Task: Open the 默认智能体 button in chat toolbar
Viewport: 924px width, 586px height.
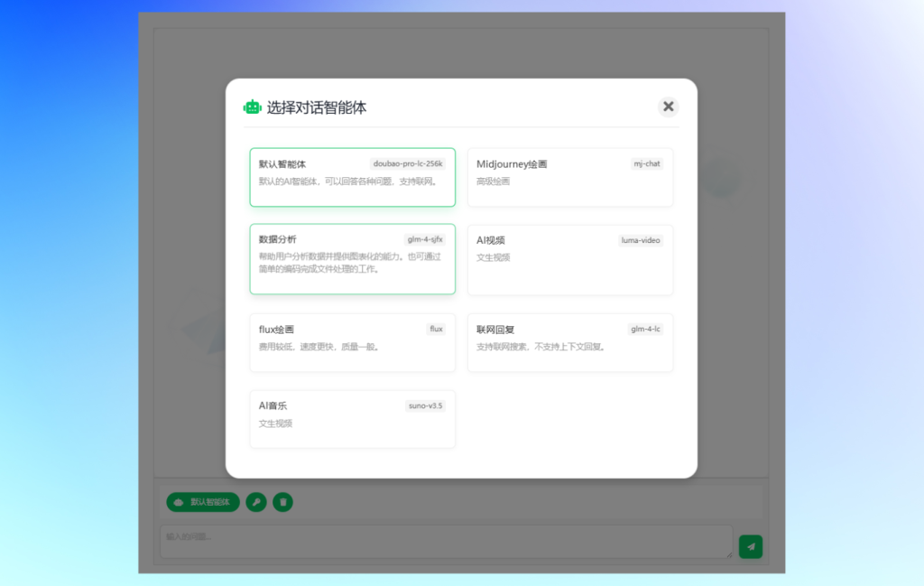Action: coord(203,502)
